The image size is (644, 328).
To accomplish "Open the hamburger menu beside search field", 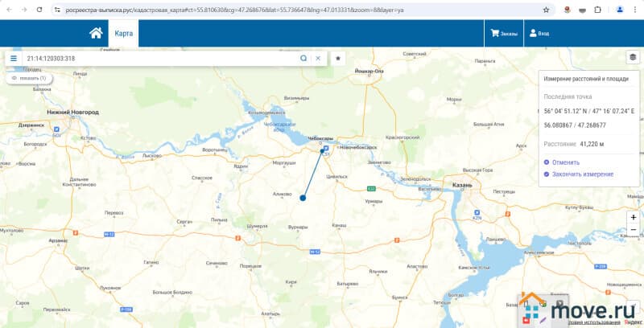I will 14,58.
